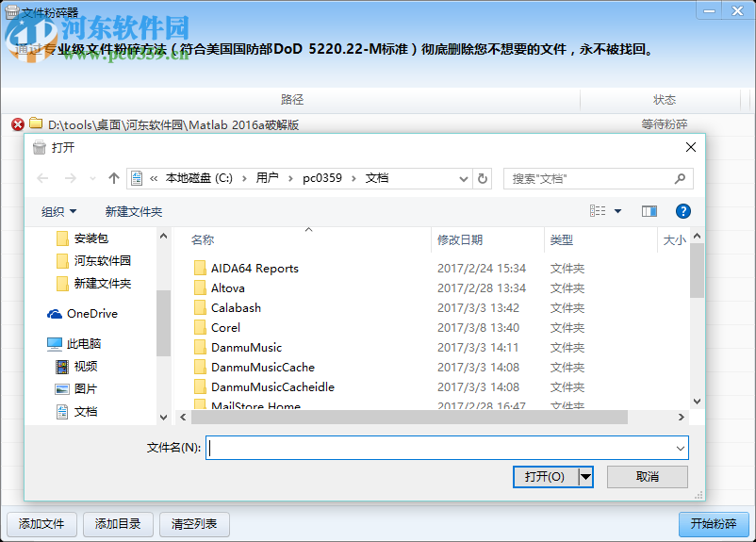Focus the 文件名 input field
Viewport: 756px width, 542px height.
pos(447,448)
